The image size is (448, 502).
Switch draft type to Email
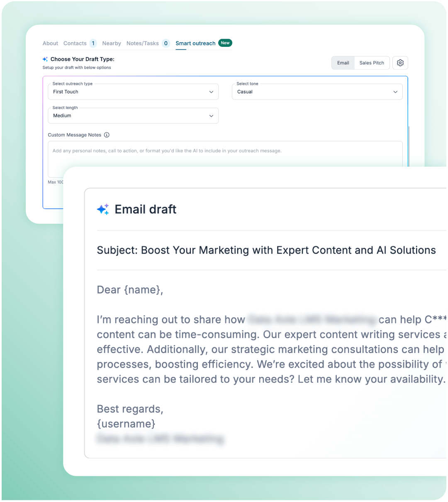[343, 63]
